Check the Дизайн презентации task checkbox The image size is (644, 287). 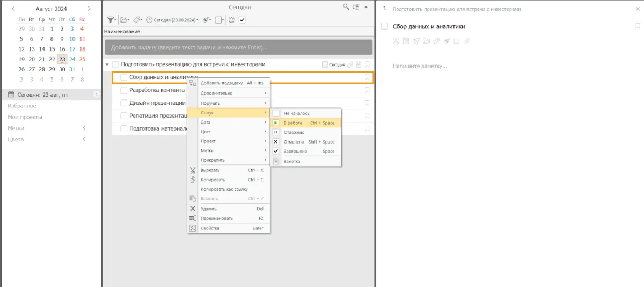124,103
